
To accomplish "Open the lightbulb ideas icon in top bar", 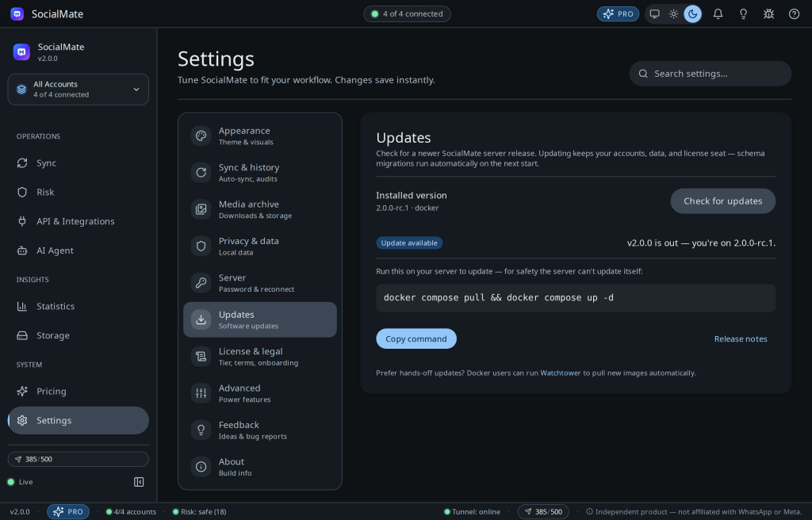I will tap(743, 14).
